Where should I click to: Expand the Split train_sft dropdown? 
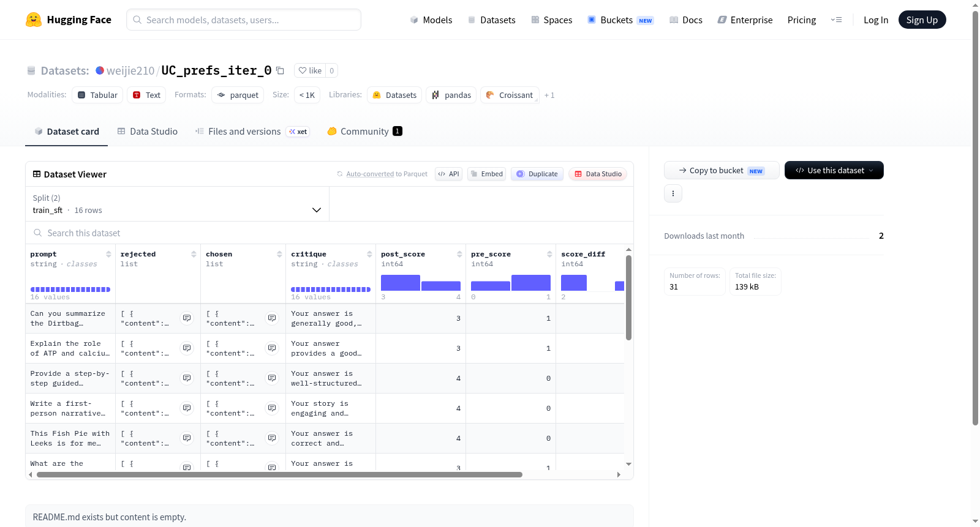pyautogui.click(x=177, y=204)
